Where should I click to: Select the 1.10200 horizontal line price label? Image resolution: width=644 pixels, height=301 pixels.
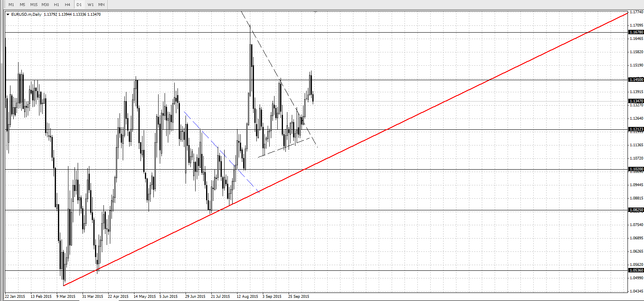tap(636, 169)
